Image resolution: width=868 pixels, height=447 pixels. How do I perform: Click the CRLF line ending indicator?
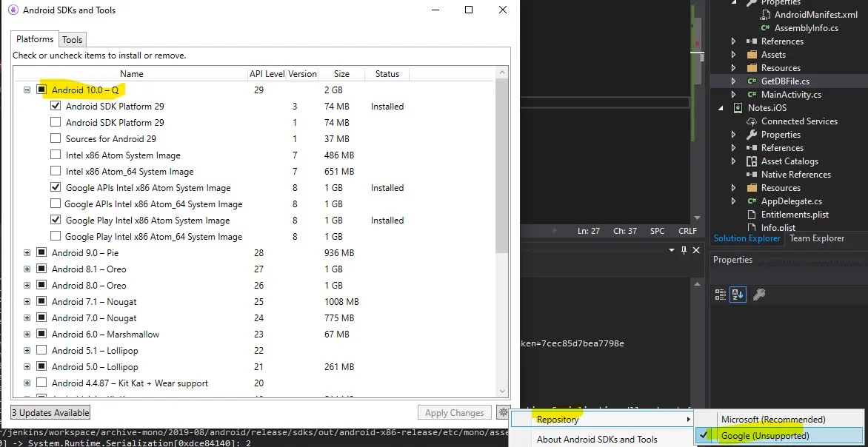(x=687, y=231)
